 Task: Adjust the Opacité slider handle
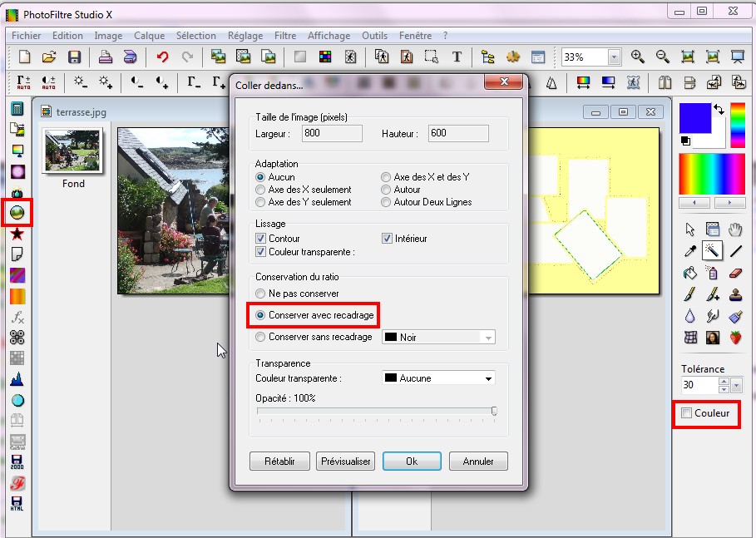pyautogui.click(x=494, y=412)
